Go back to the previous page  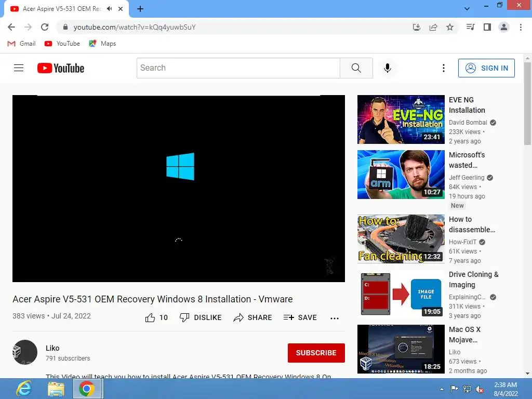point(11,27)
